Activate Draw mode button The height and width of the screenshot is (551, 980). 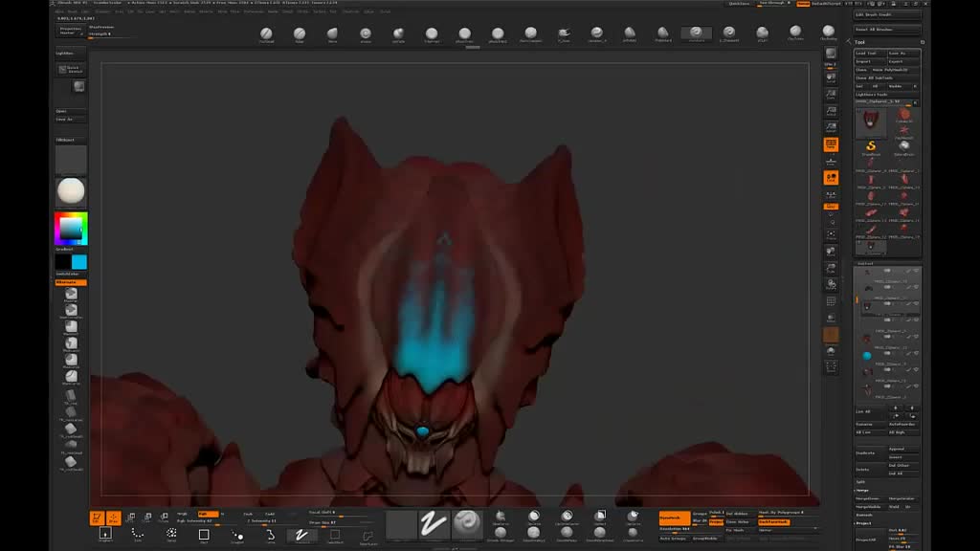pos(113,518)
